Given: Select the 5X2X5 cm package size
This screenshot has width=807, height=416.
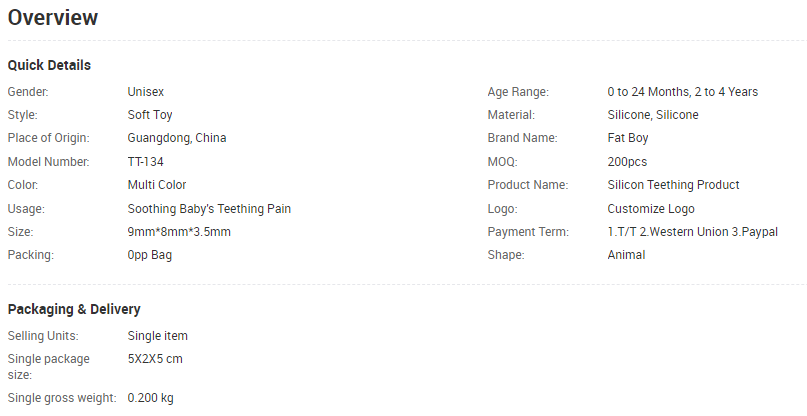Looking at the screenshot, I should tap(155, 359).
